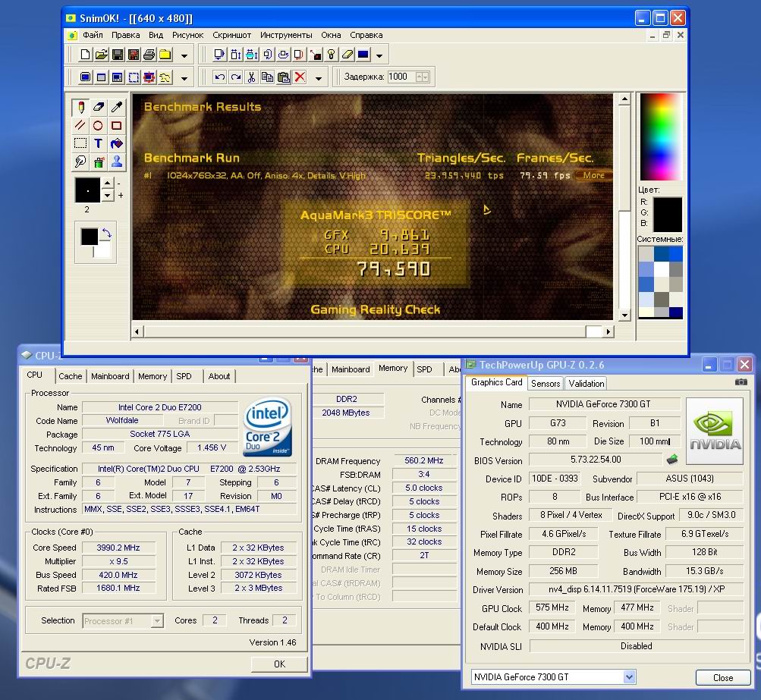Click the red X delete icon
The image size is (761, 700).
(300, 77)
